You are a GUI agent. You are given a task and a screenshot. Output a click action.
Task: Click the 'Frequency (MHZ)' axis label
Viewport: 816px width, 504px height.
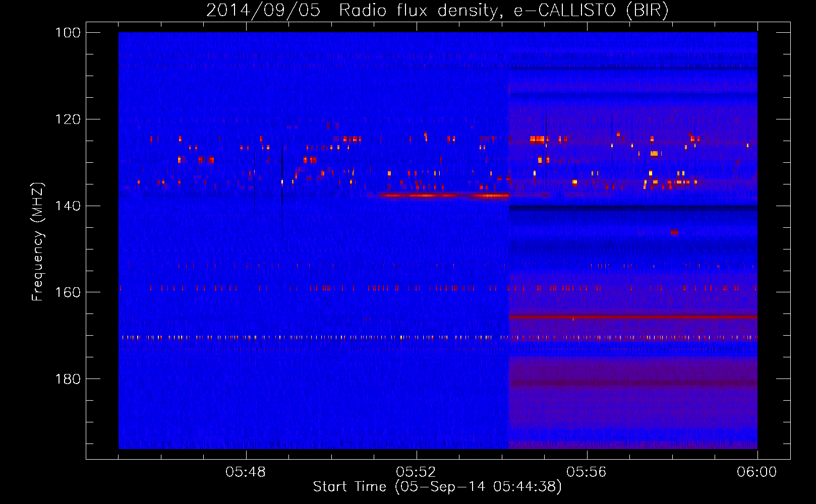pyautogui.click(x=38, y=242)
